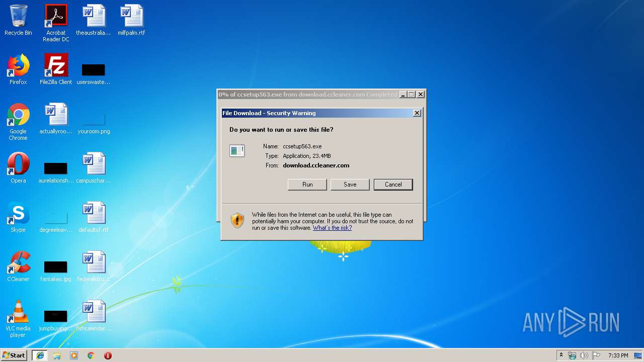This screenshot has height=362, width=644.
Task: Minimize the download progress window
Action: click(x=403, y=95)
